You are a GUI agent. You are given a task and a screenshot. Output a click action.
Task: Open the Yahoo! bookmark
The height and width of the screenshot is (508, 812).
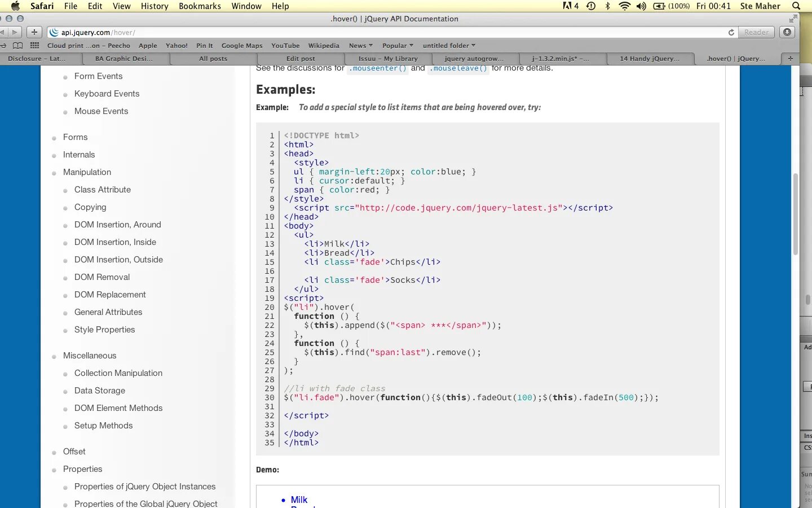tap(176, 46)
